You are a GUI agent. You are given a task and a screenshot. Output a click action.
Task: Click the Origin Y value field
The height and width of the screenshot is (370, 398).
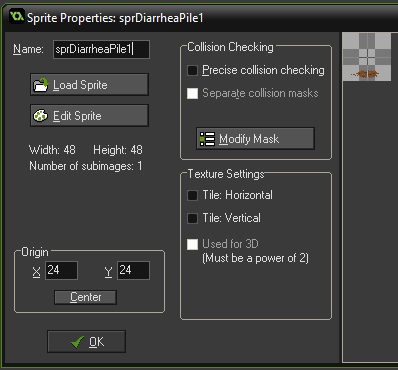[x=133, y=270]
